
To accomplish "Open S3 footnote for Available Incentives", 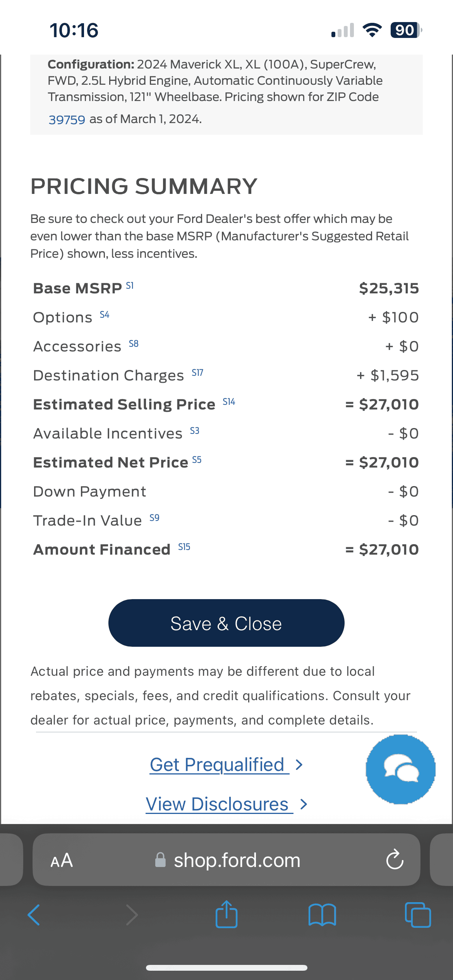I will [x=195, y=431].
